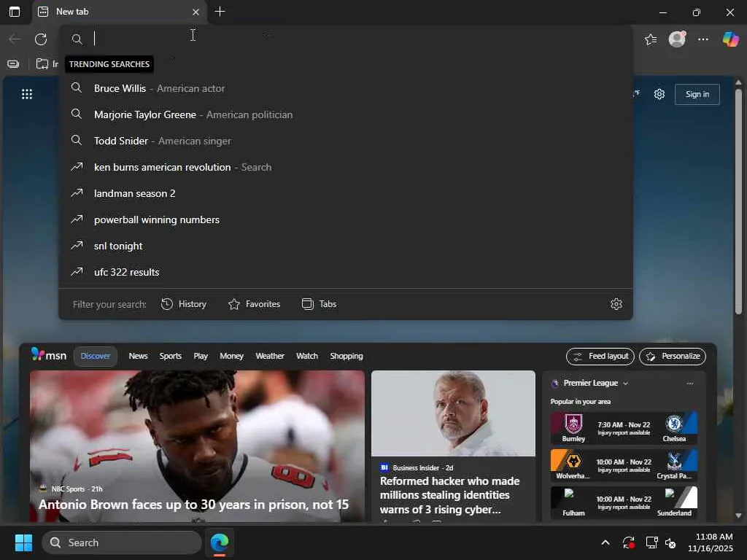Select Bruce Willis suggestion
Viewport: 747px width, 560px height.
pyautogui.click(x=345, y=88)
